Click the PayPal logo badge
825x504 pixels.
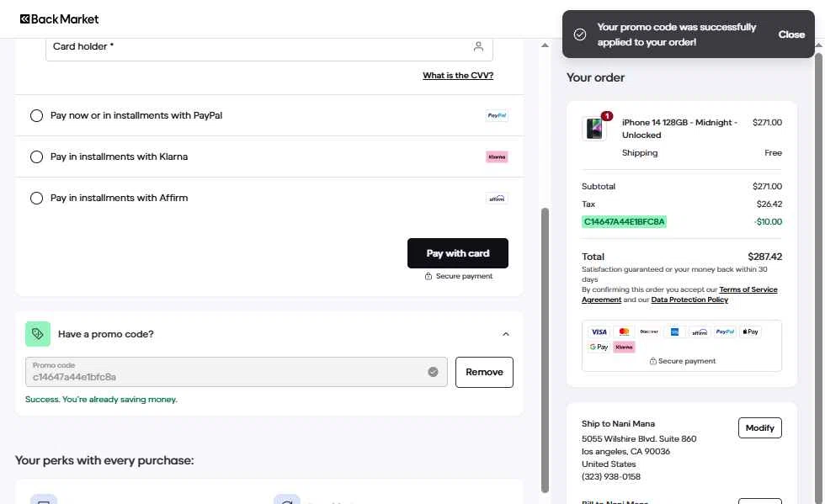[x=497, y=115]
